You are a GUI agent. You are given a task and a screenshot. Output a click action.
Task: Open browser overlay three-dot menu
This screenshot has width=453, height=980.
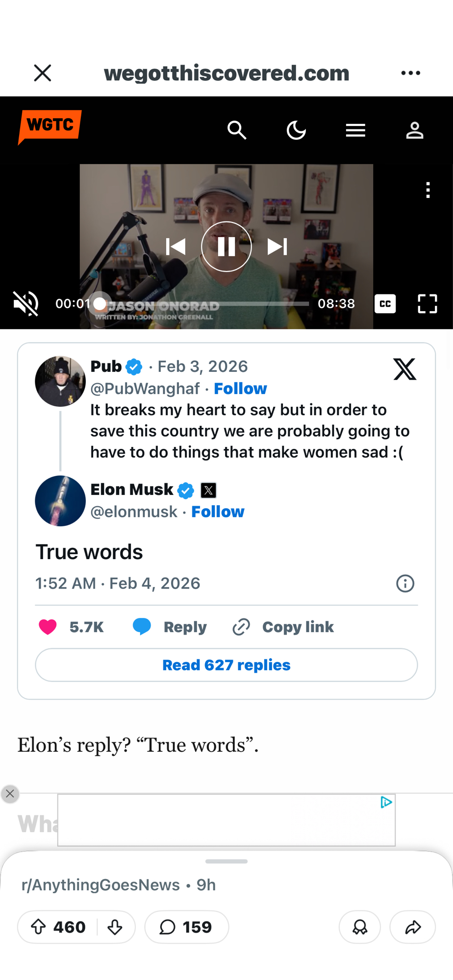point(410,73)
